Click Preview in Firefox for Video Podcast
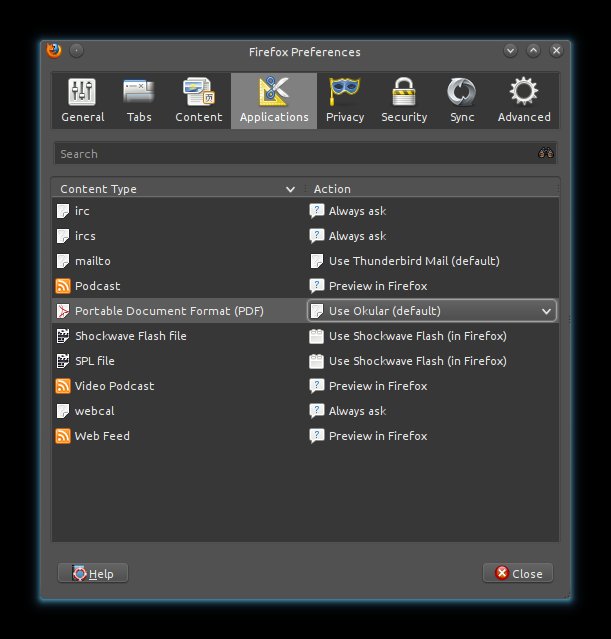611x639 pixels. point(378,386)
